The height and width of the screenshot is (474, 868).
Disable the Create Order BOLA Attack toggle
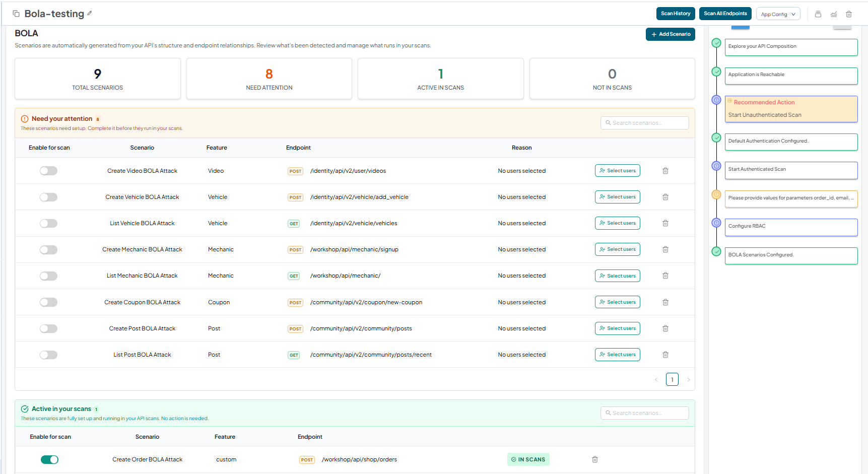click(x=49, y=459)
